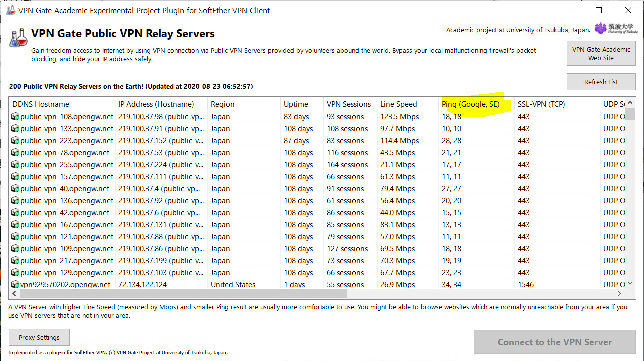Viewport: 644px width, 361px height.
Task: Click the server icon for public-vpn-108.opengw.net
Action: click(15, 117)
